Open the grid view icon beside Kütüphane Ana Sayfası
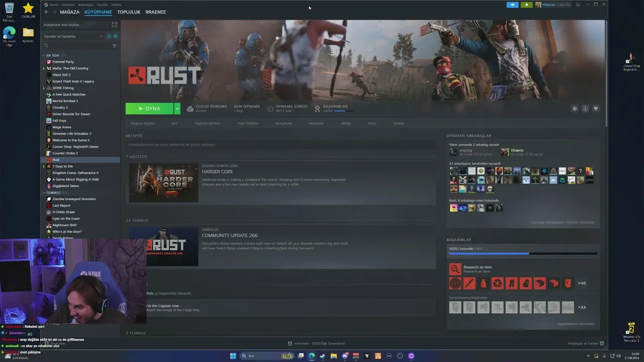This screenshot has height=362, width=644. (x=115, y=24)
